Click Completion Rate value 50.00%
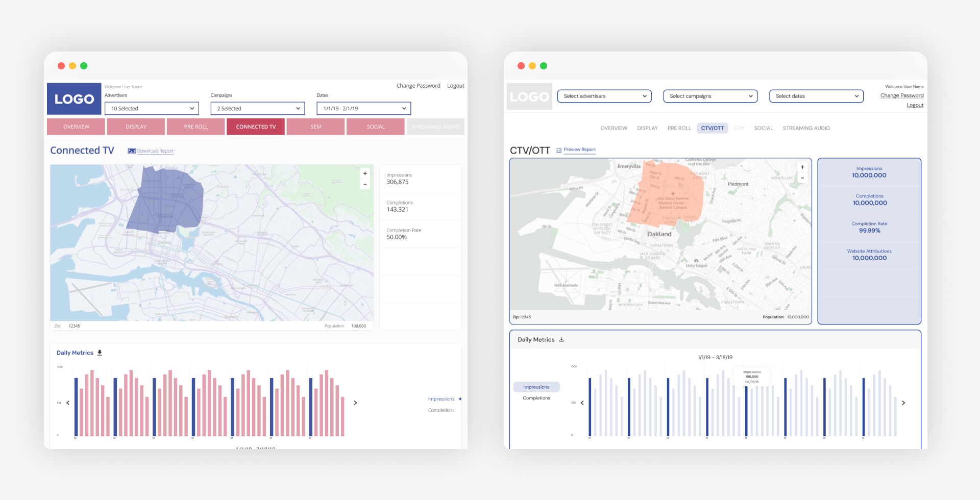The image size is (980, 500). point(397,237)
